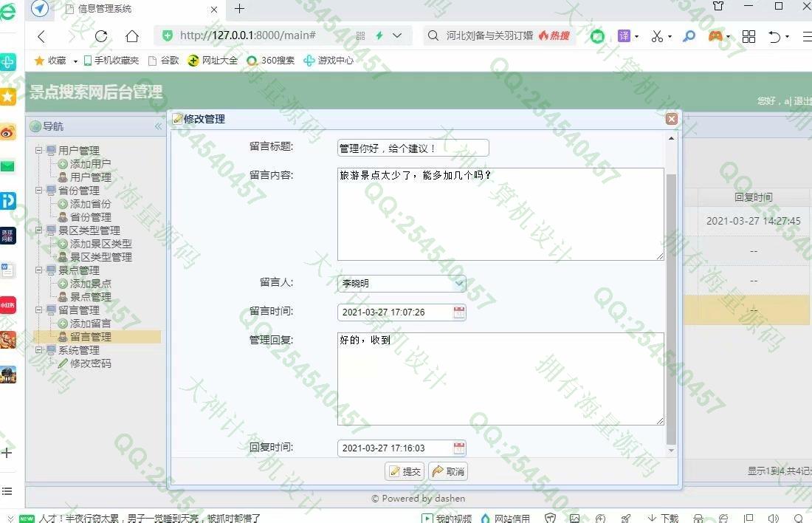Click 网站信用 in the status bar
This screenshot has height=523, width=812.
506,518
